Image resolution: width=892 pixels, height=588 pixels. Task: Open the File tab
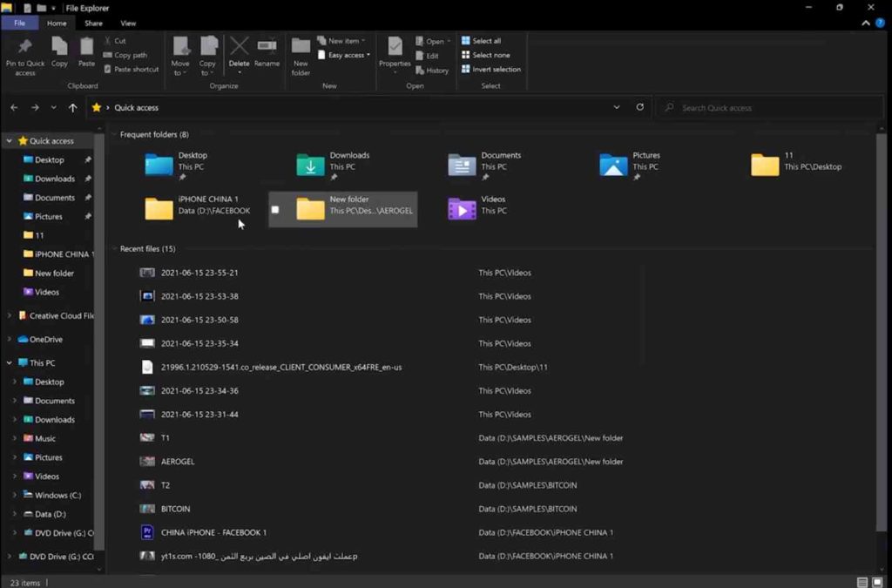pyautogui.click(x=19, y=24)
